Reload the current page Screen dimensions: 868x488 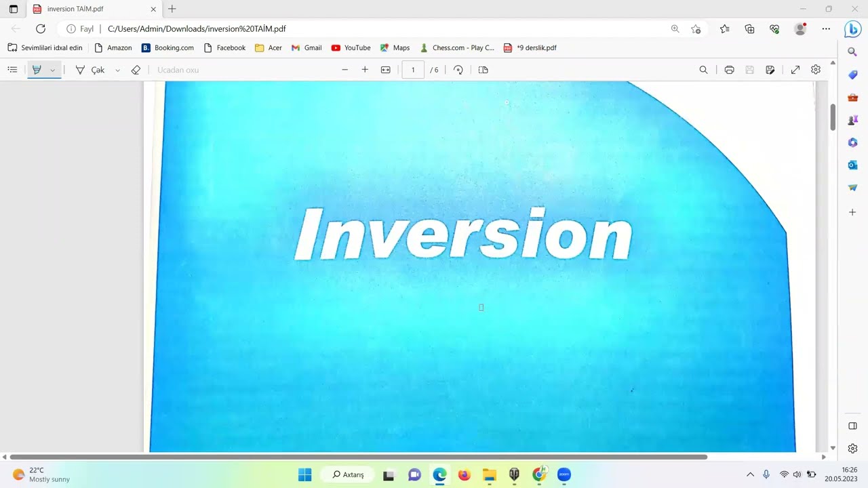coord(41,28)
